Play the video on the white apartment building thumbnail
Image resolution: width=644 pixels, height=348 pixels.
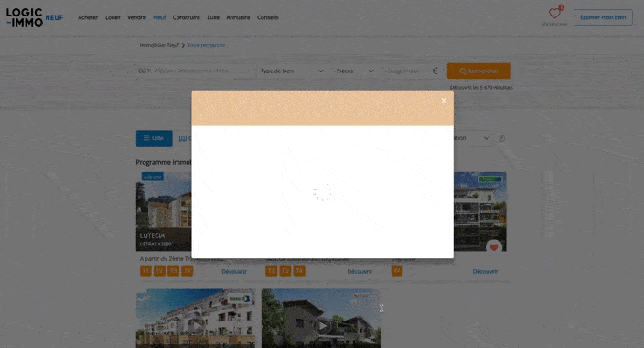tap(197, 326)
